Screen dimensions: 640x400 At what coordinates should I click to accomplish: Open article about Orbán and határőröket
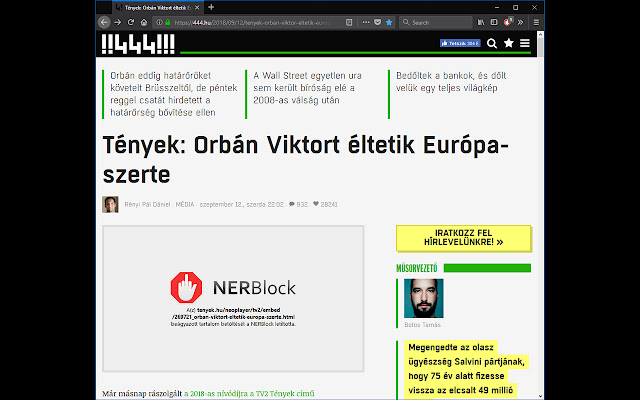tap(174, 94)
